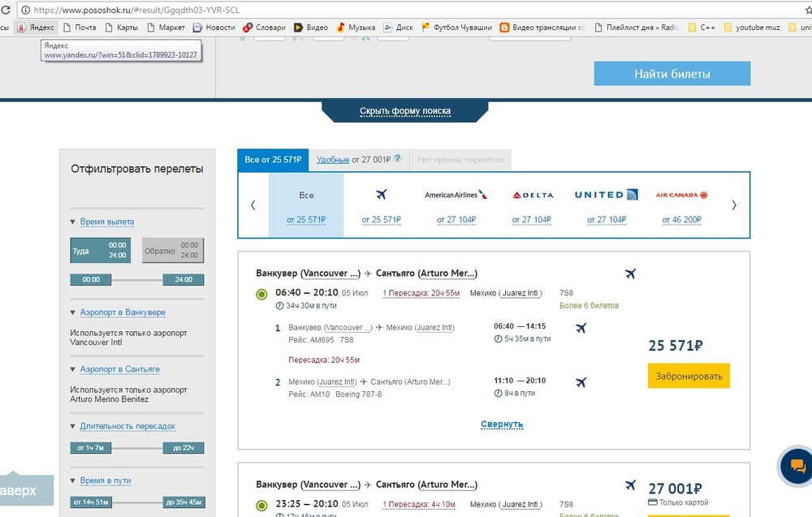Open the Яндекс bookmark
Viewport: 812px width, 517px height.
[35, 28]
